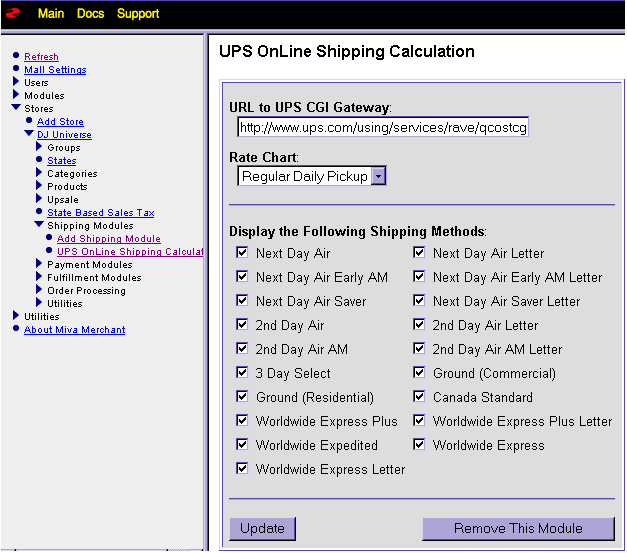Open About Miva Merchant link
This screenshot has width=627, height=553.
[74, 330]
